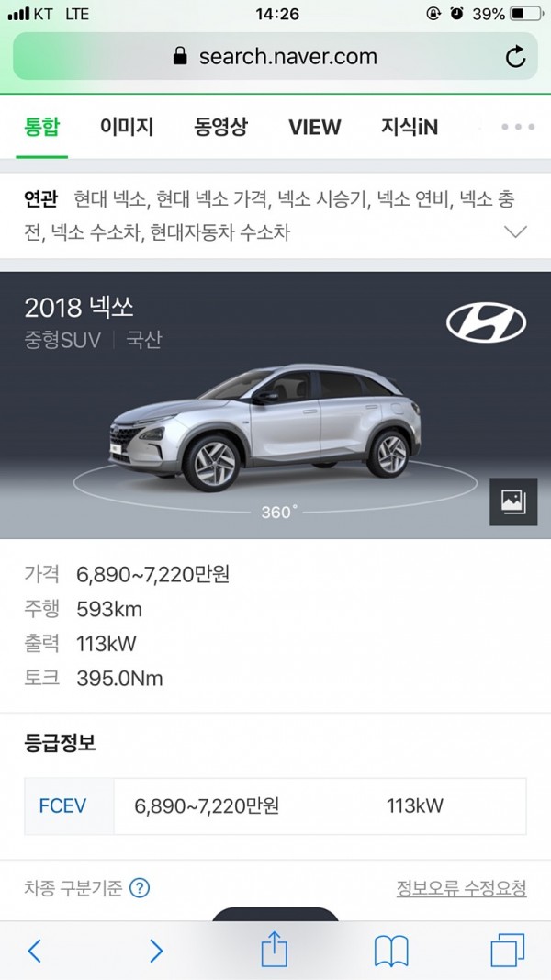This screenshot has height=980, width=551.
Task: Open the VIEW tab
Action: click(x=315, y=128)
